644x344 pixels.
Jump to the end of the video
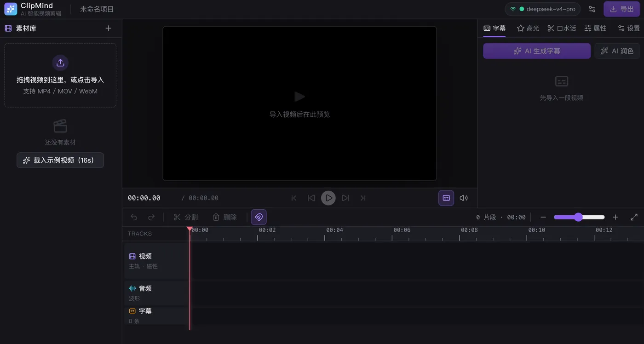tap(363, 198)
